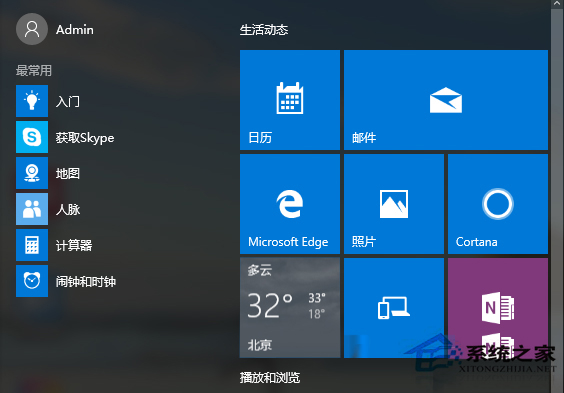Click the 最常用 section label
This screenshot has height=393, width=564.
tap(34, 70)
